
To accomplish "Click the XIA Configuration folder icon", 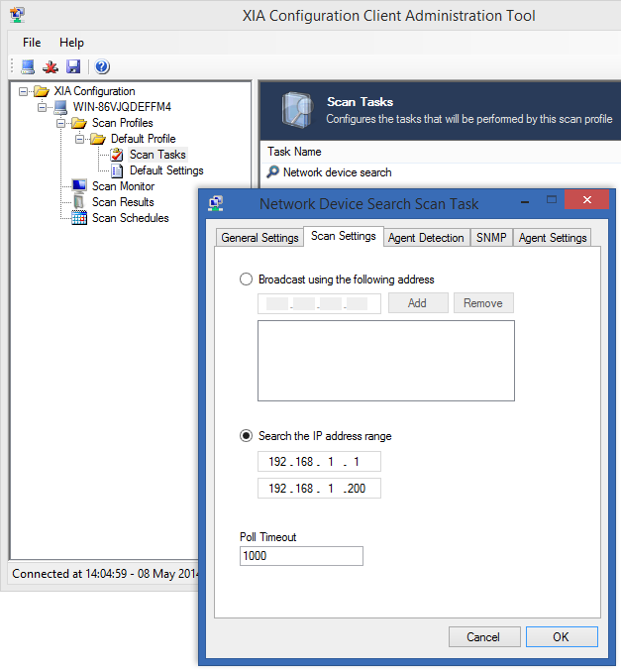I will pos(42,91).
